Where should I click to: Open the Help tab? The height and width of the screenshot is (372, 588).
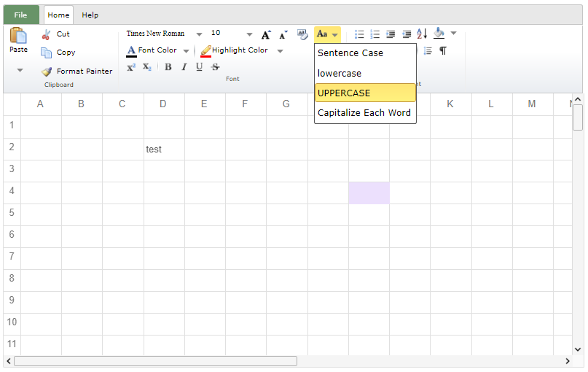point(90,15)
